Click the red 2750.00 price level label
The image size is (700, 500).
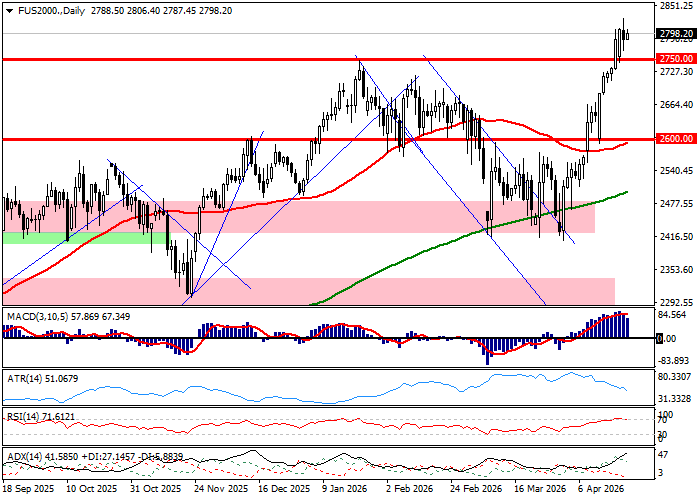[676, 59]
